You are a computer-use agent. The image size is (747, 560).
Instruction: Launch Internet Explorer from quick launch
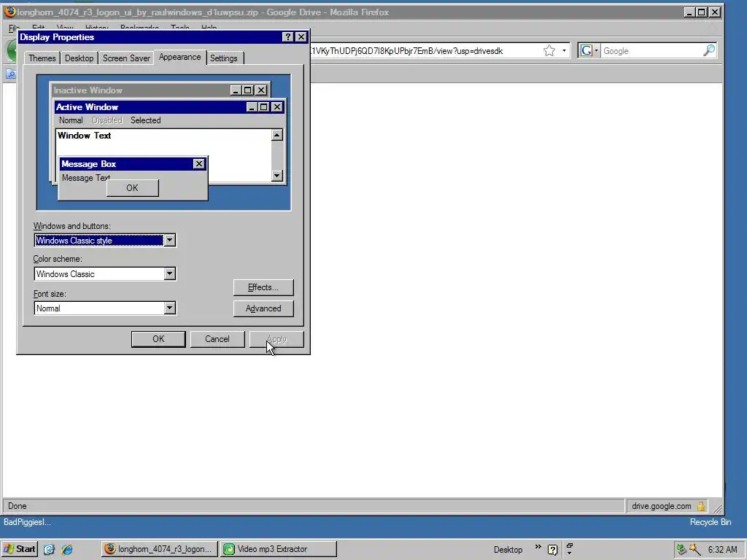[67, 550]
